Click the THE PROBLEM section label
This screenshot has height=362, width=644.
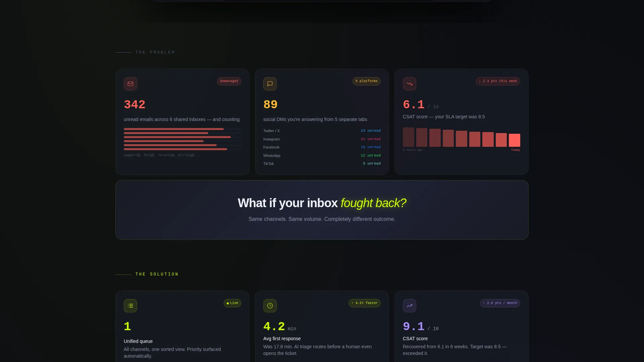tap(155, 52)
